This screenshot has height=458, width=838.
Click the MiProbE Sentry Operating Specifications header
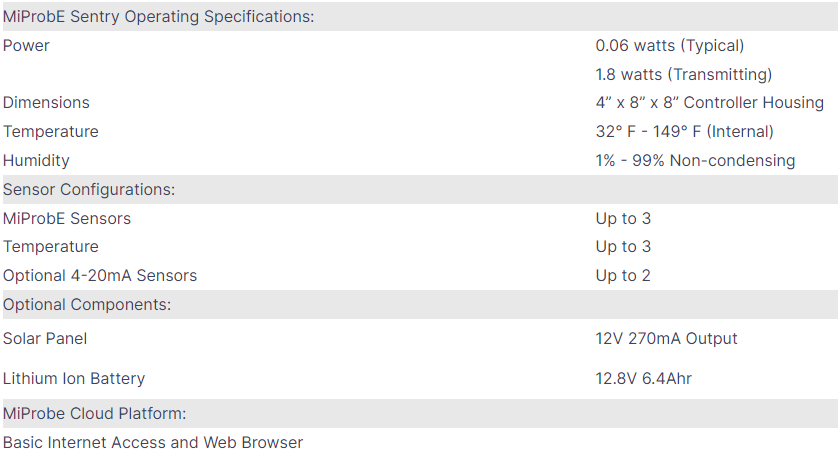coord(159,17)
